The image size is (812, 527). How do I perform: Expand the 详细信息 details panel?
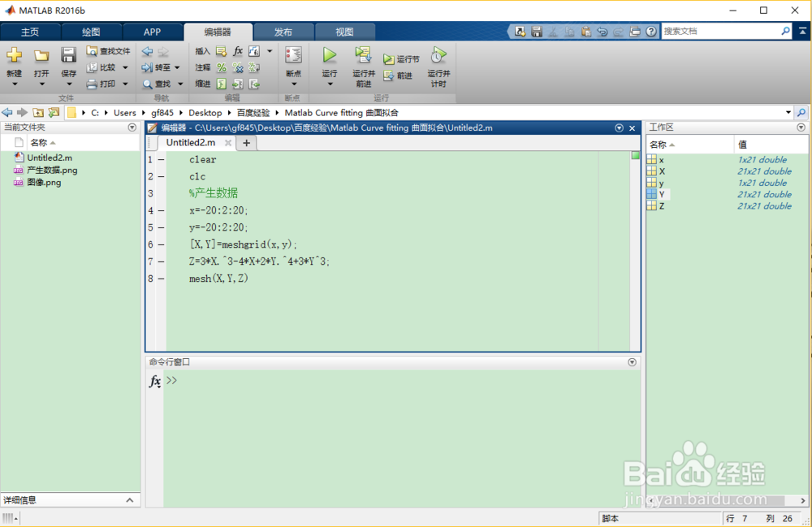pyautogui.click(x=129, y=500)
